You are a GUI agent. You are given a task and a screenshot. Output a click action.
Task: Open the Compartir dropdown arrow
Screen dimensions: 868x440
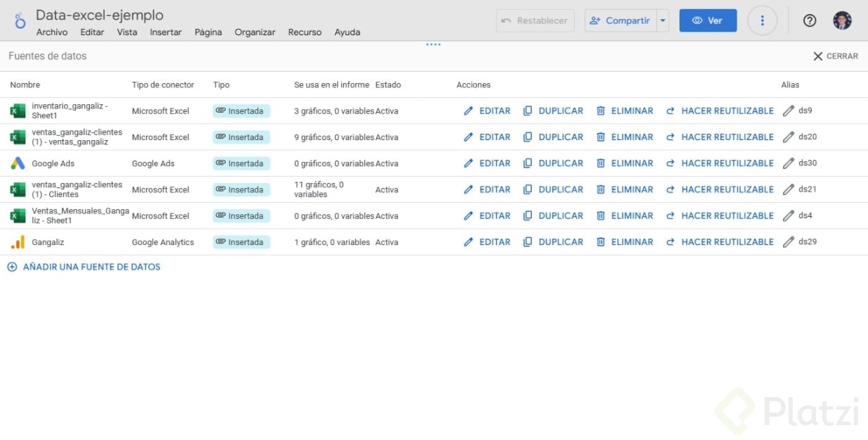(x=663, y=20)
